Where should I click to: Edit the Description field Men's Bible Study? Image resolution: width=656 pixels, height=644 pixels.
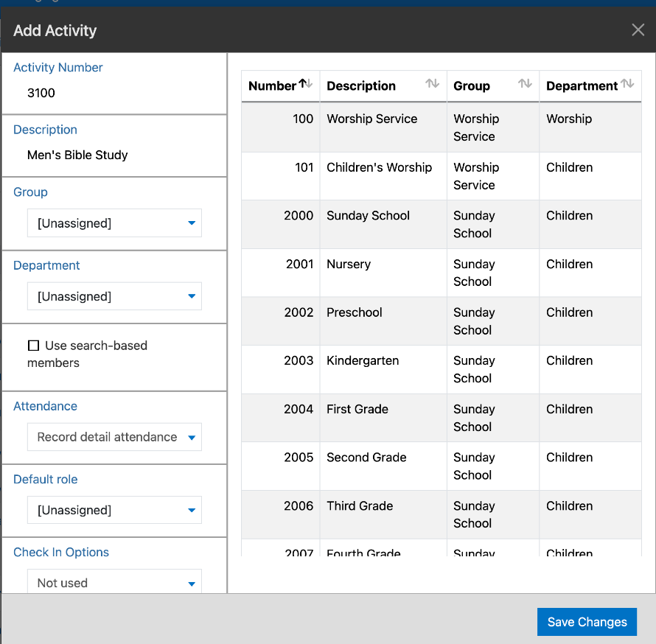[77, 155]
